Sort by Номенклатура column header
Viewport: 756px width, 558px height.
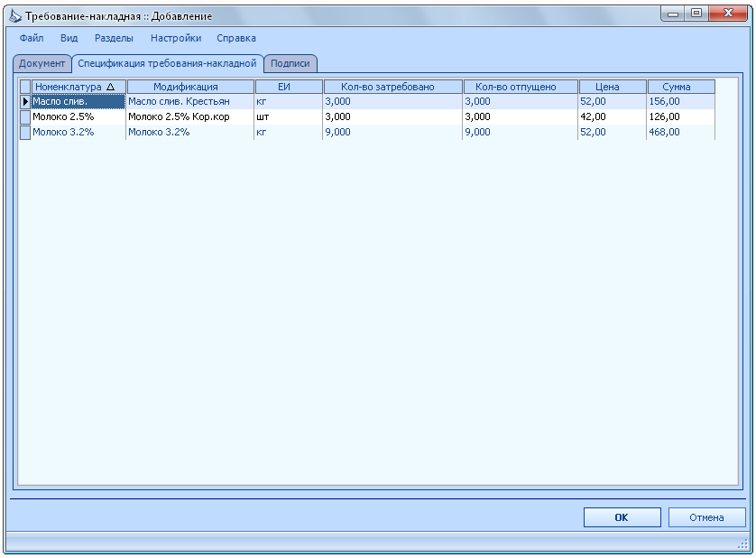tap(79, 87)
